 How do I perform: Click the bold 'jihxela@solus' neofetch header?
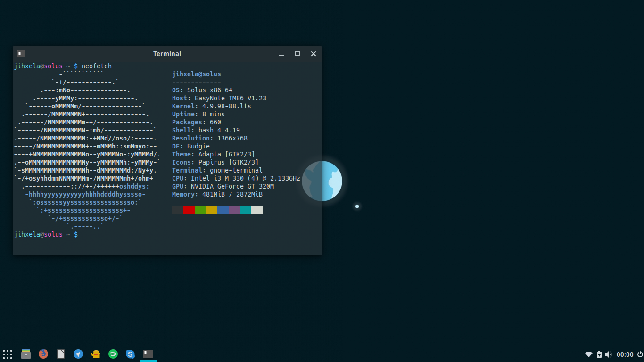pos(197,74)
